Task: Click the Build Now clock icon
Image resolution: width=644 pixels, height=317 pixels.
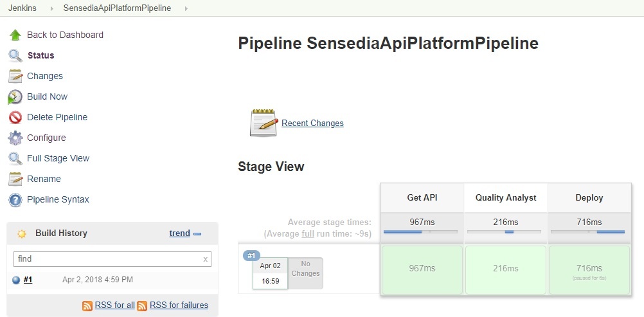Action: (x=15, y=96)
